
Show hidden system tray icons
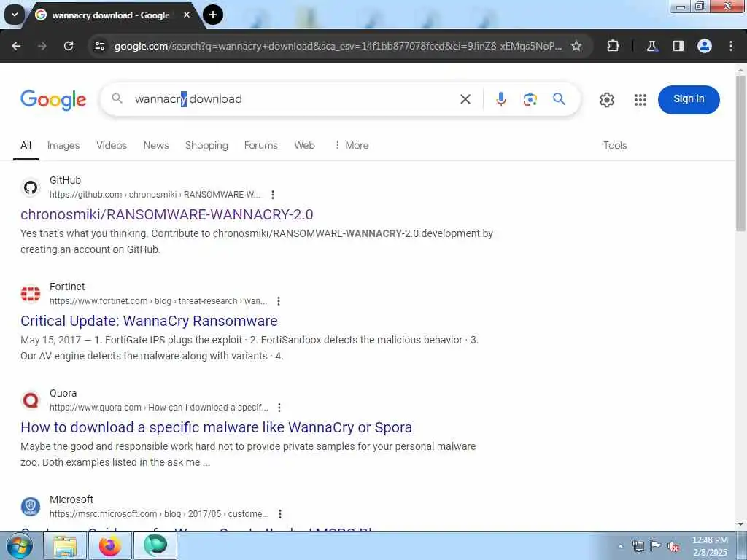coord(620,546)
